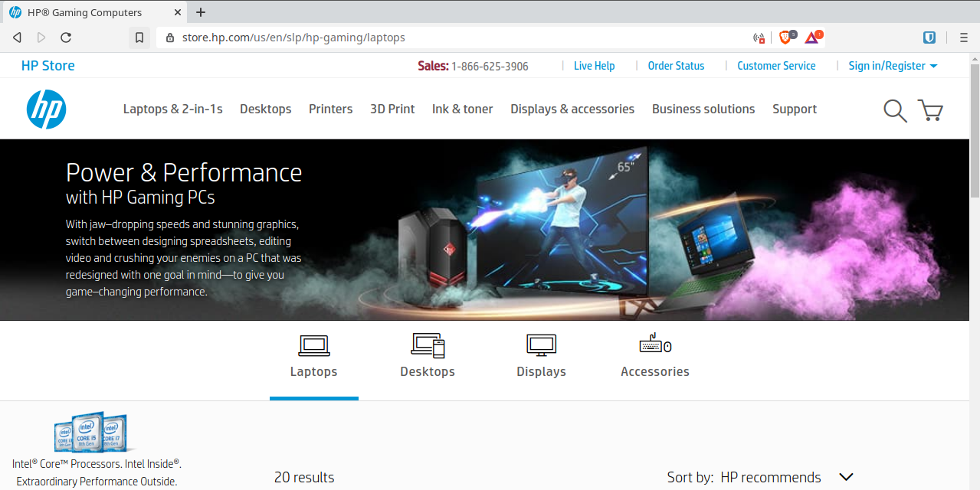Click the sales phone number 1-866-625-3906
The height and width of the screenshot is (490, 980).
coord(490,67)
